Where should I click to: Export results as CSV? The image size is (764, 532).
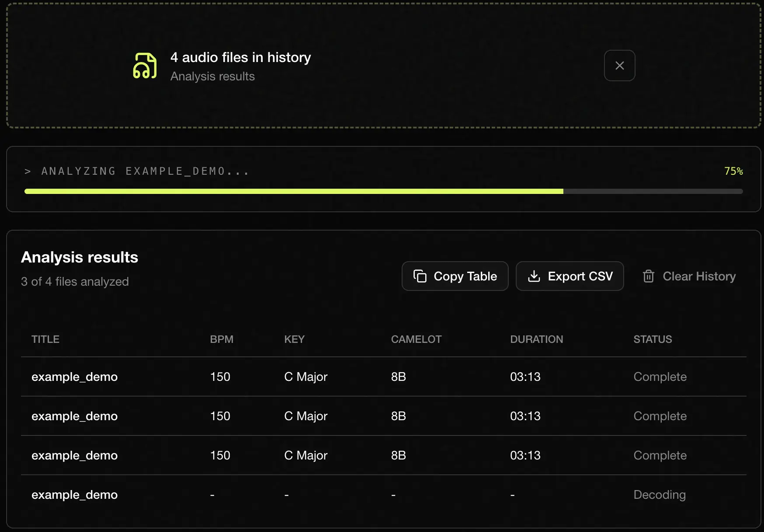click(x=570, y=276)
